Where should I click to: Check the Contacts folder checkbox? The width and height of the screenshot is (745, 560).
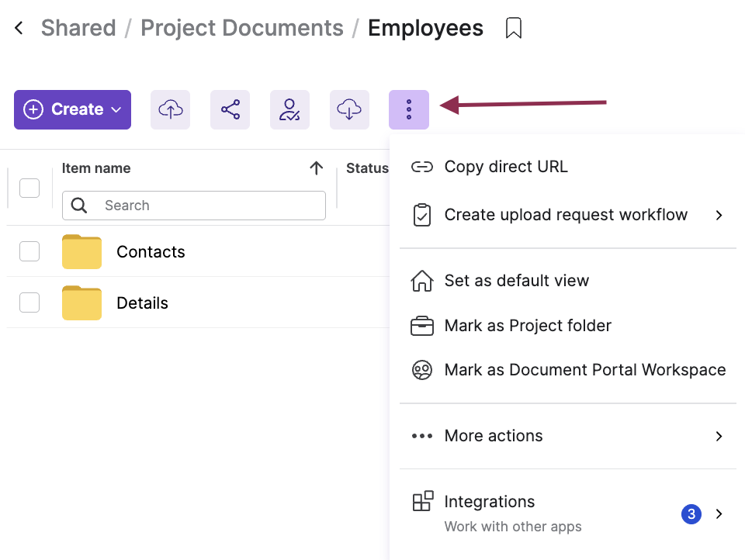click(29, 251)
